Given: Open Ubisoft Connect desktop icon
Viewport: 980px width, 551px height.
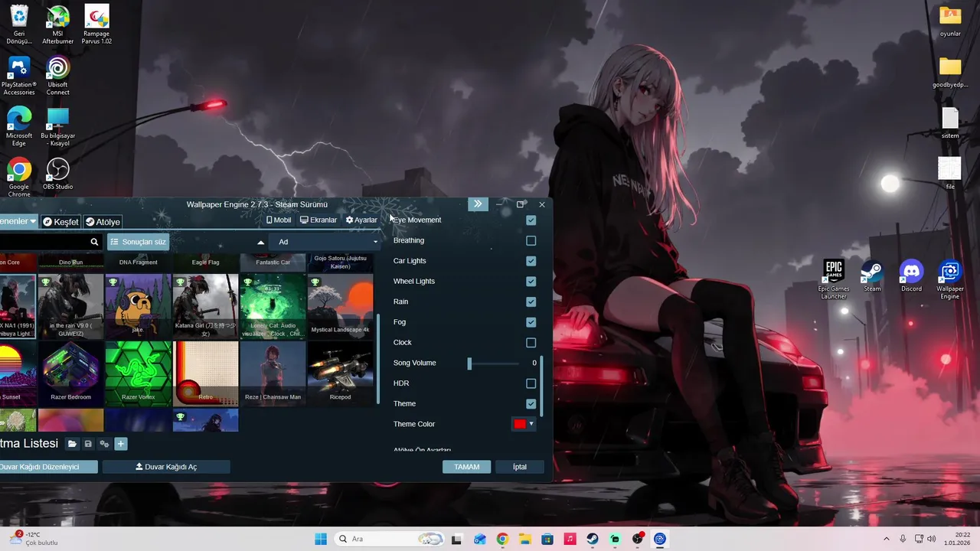Looking at the screenshot, I should click(58, 76).
